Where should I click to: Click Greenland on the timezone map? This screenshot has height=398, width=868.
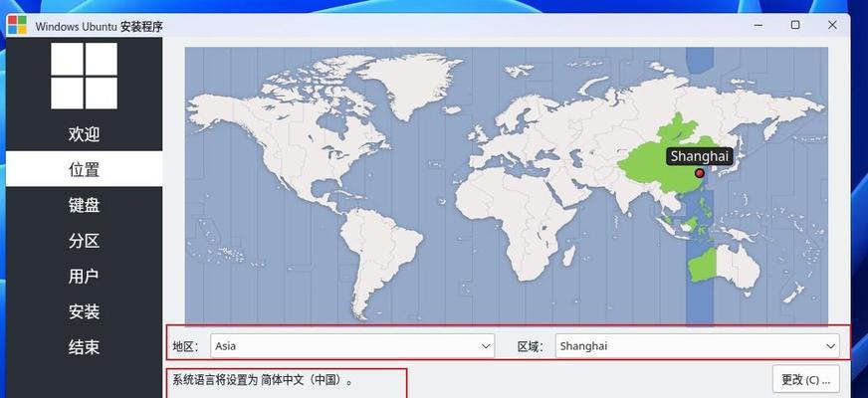pyautogui.click(x=411, y=83)
